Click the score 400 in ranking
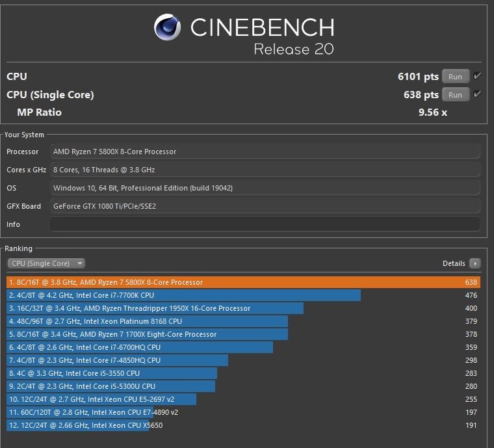494x448 pixels. pos(471,308)
